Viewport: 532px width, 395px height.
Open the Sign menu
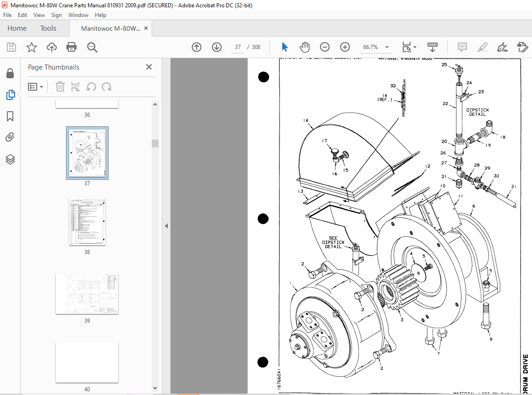click(x=56, y=15)
